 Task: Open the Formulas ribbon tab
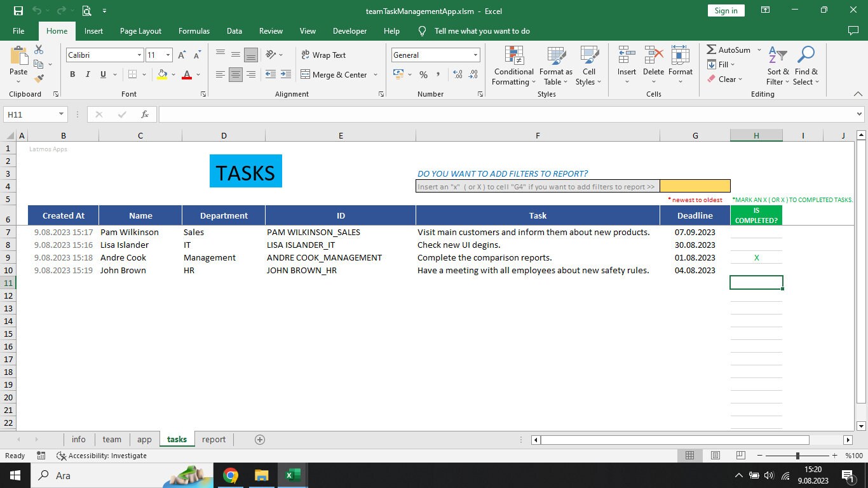pyautogui.click(x=194, y=30)
